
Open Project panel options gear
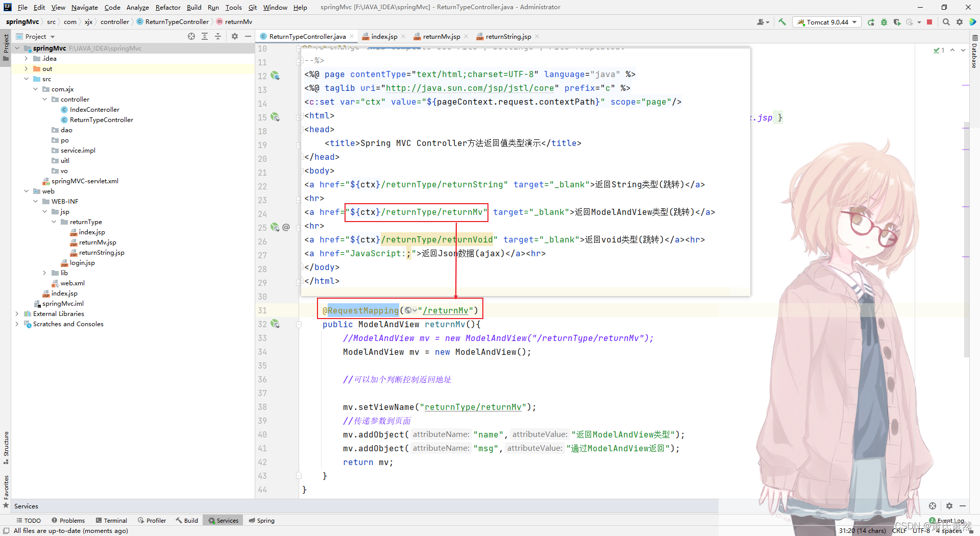coord(235,36)
